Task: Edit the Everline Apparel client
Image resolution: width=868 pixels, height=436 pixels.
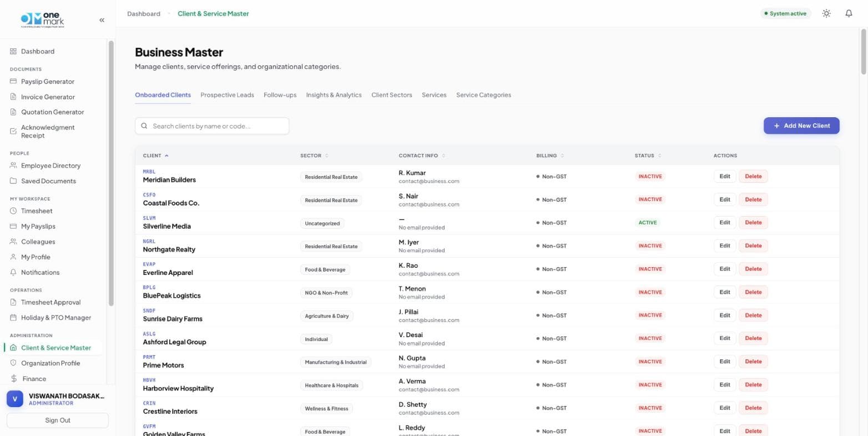Action: pyautogui.click(x=725, y=269)
